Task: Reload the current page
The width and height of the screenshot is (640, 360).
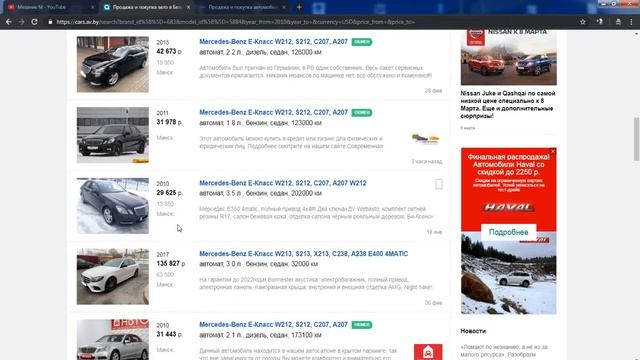Action: tap(35, 22)
